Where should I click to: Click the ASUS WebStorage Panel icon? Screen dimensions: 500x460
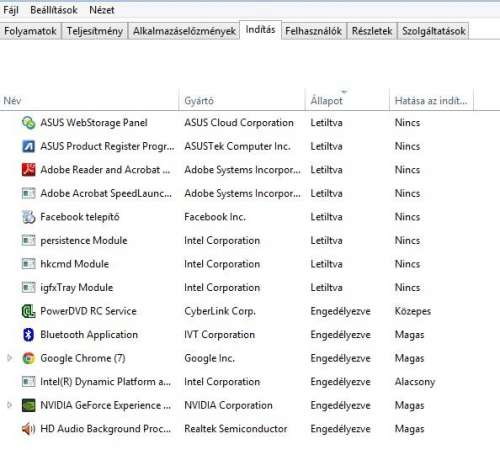(x=28, y=123)
